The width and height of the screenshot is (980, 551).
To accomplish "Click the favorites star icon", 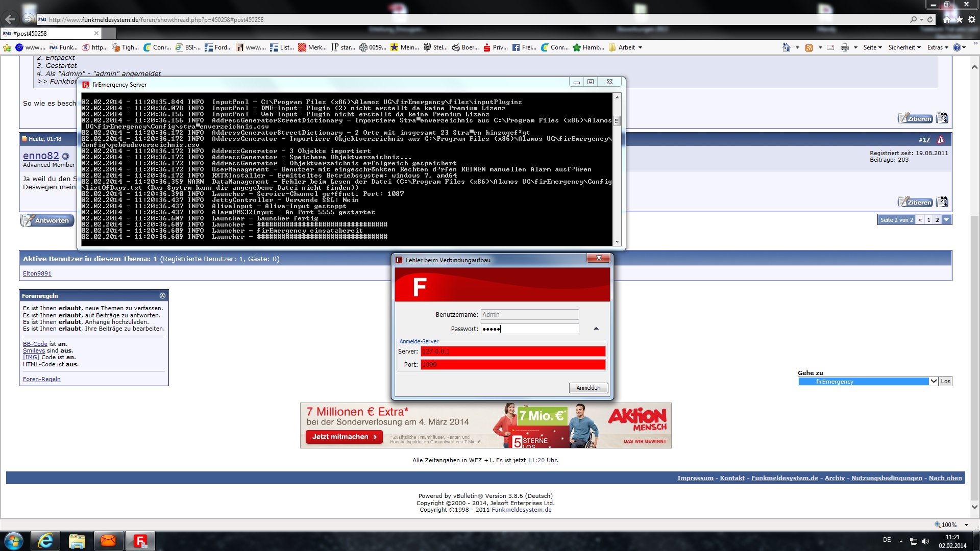I will pos(959,19).
